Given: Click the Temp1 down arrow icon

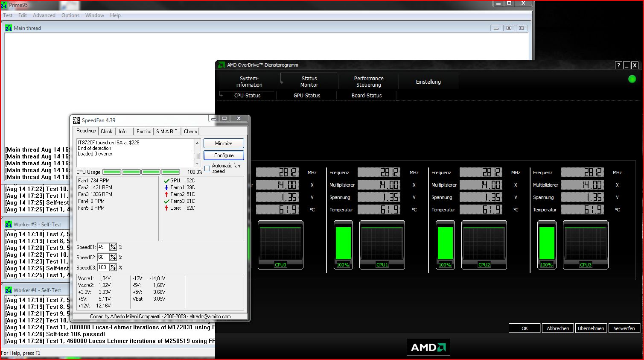Looking at the screenshot, I should click(x=166, y=187).
